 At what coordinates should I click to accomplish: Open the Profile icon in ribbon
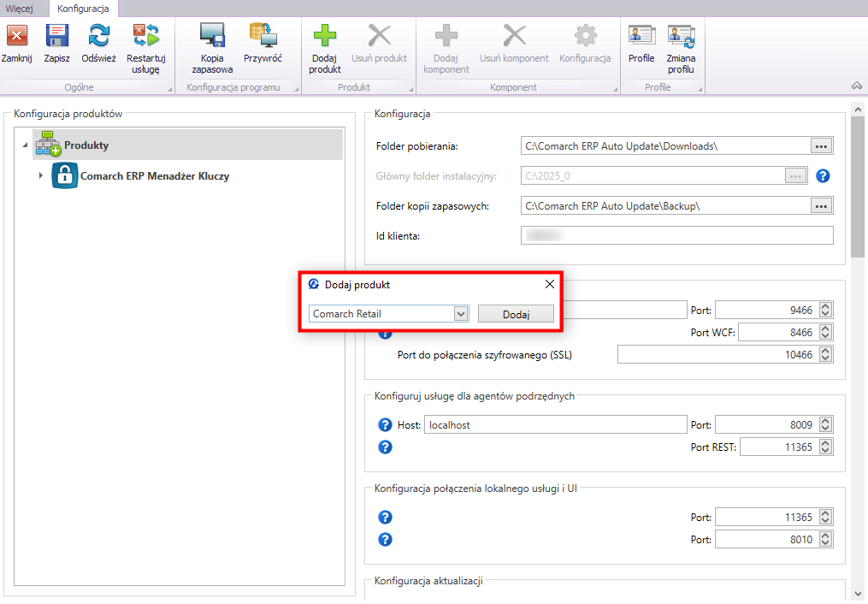[x=641, y=35]
